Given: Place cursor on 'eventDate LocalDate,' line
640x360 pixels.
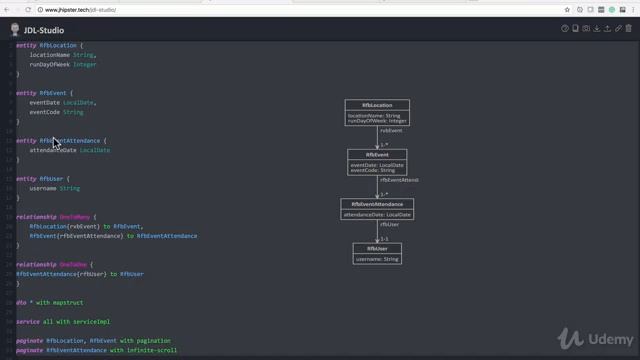Looking at the screenshot, I should pyautogui.click(x=63, y=102).
